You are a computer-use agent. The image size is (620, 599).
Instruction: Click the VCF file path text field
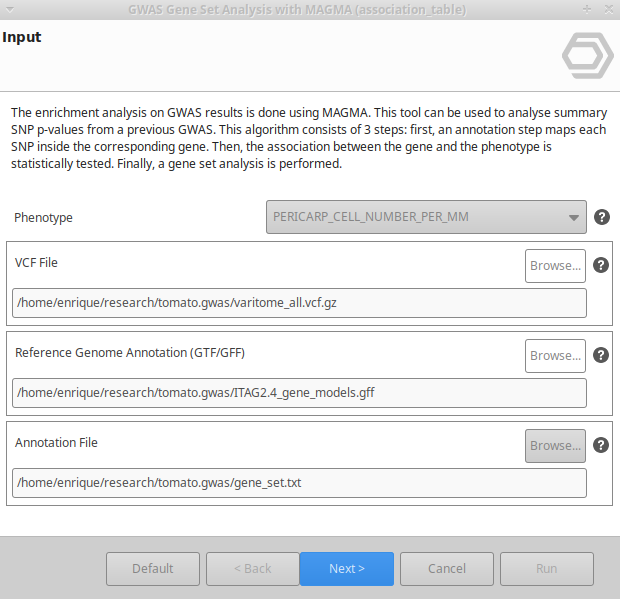(x=299, y=303)
